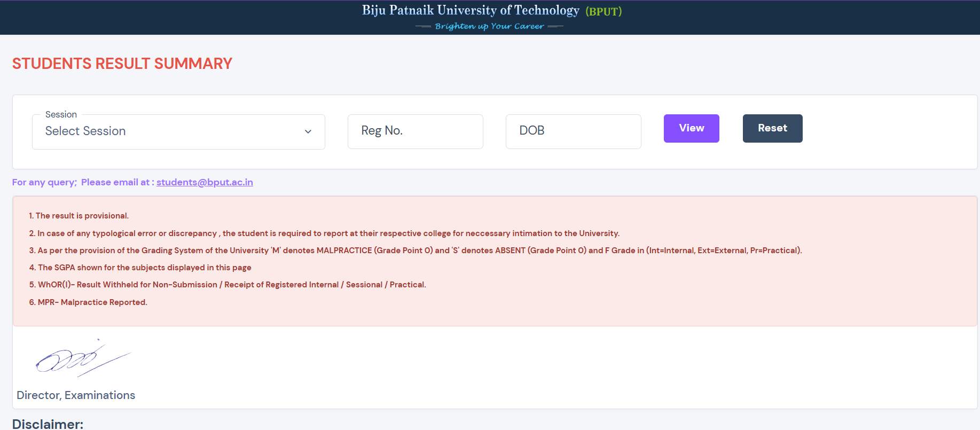Open the students@bput.ac.in email link
This screenshot has width=980, height=430.
(205, 182)
